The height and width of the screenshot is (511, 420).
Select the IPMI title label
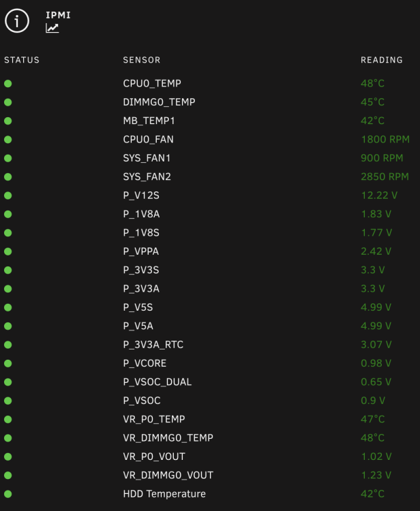click(x=58, y=15)
